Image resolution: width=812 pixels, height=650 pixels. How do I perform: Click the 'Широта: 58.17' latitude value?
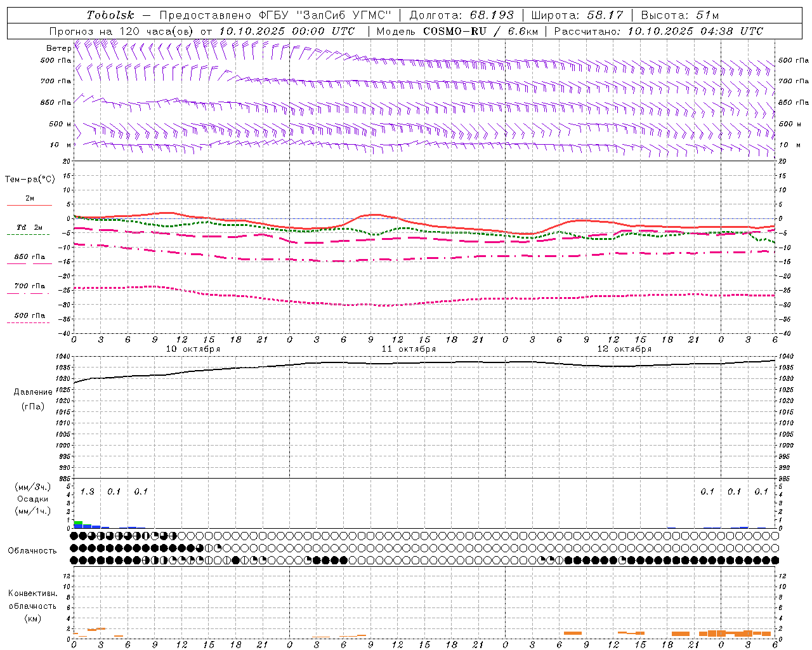pos(577,15)
